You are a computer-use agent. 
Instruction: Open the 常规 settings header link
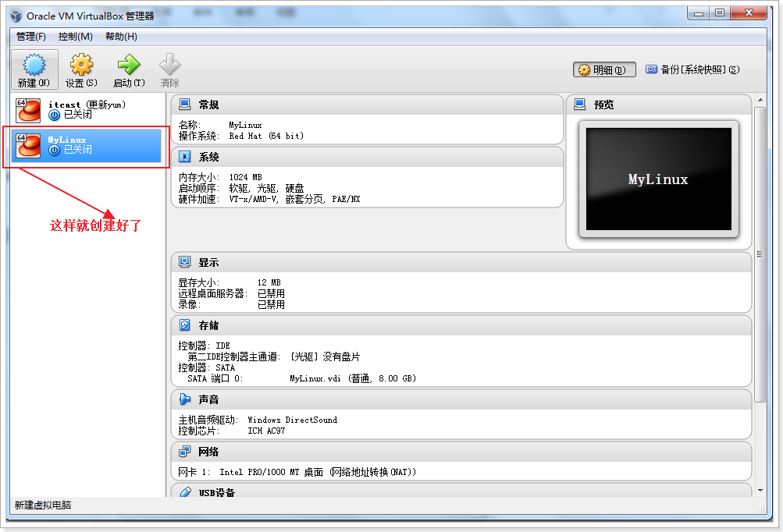[208, 105]
